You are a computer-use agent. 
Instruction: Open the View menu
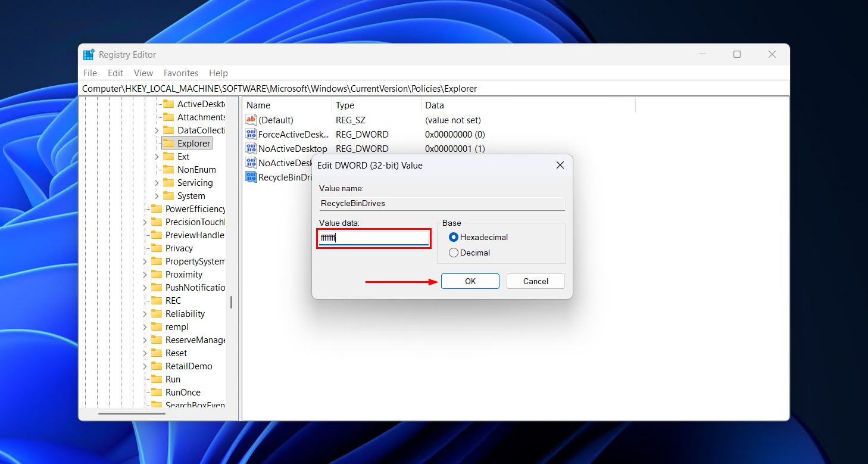pos(143,73)
